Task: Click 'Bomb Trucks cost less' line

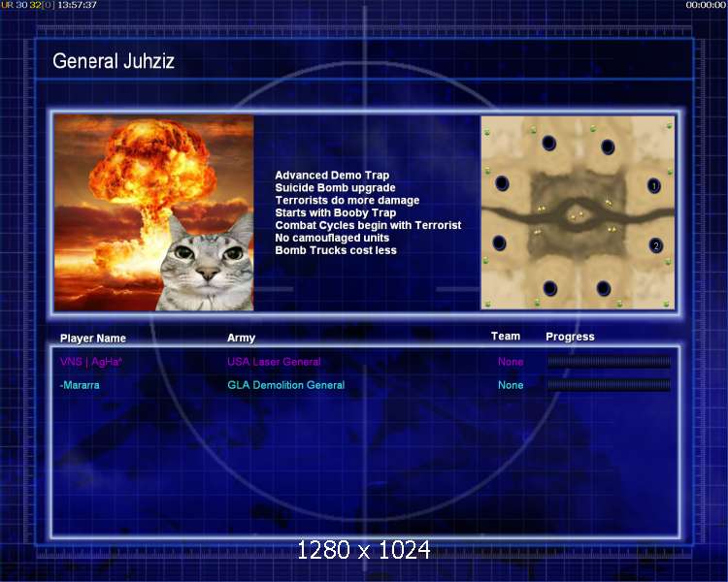Action: click(x=336, y=250)
